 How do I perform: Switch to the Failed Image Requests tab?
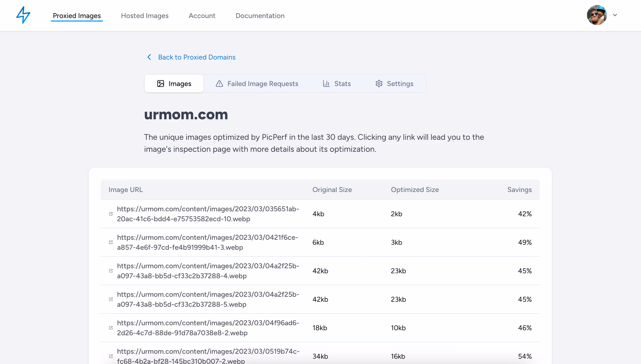pos(257,84)
